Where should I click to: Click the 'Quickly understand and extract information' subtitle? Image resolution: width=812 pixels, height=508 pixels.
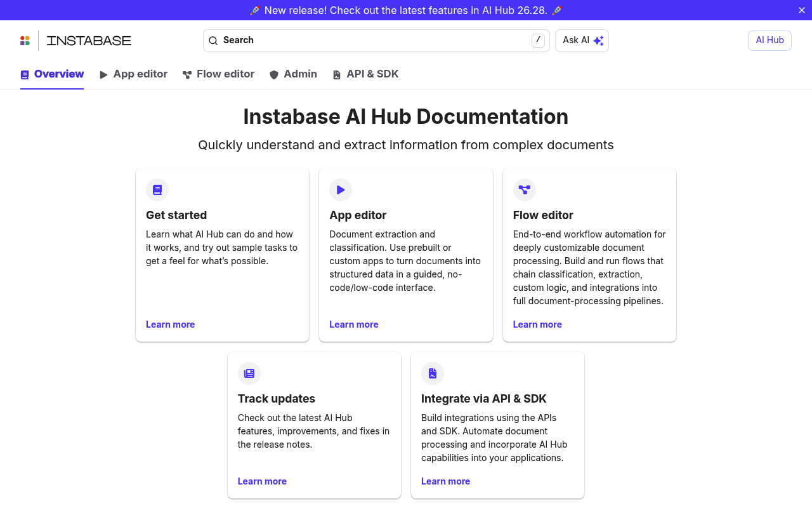point(406,145)
